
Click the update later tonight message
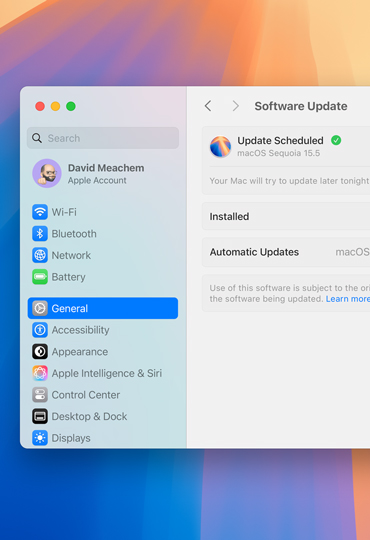[x=289, y=181]
